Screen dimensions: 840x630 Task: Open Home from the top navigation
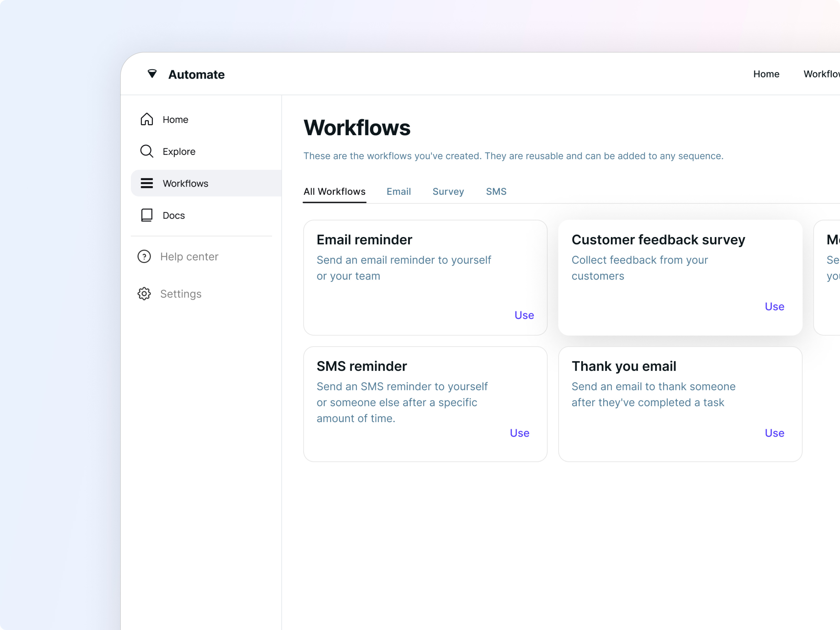[766, 74]
